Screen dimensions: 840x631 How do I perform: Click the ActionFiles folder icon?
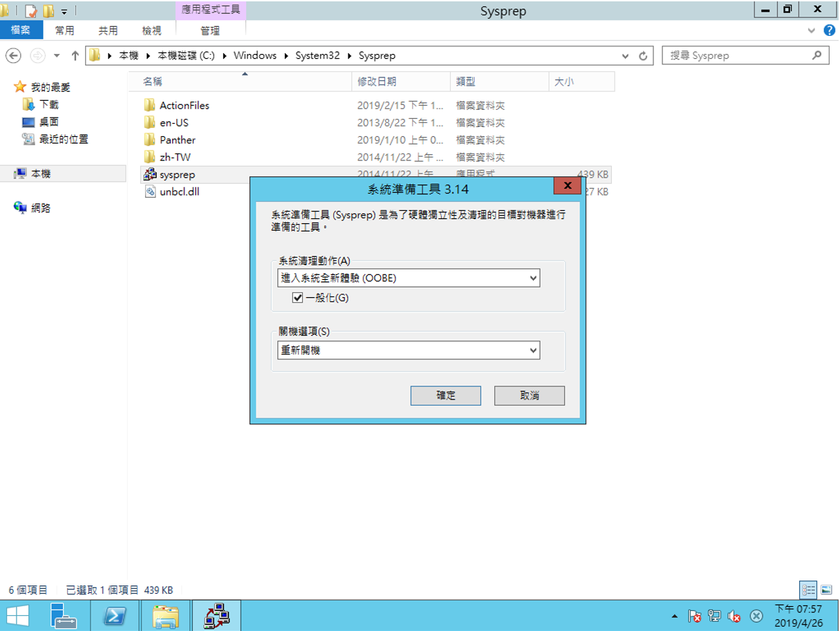[x=150, y=105]
